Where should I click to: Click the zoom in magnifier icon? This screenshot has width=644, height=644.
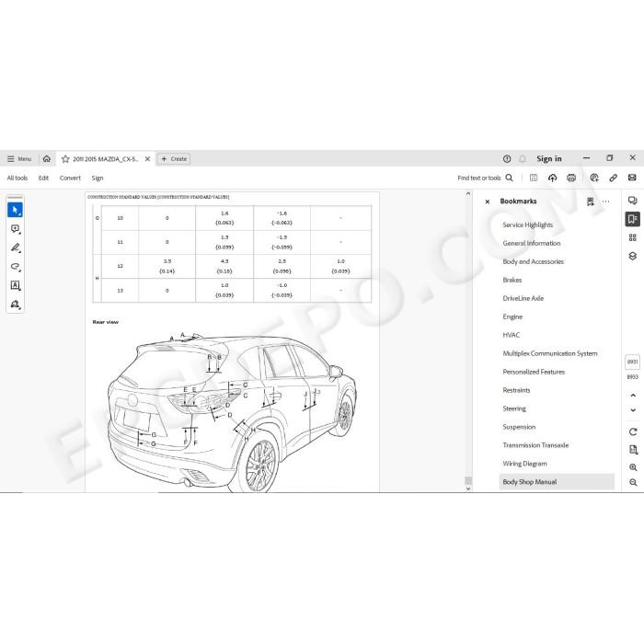(633, 467)
